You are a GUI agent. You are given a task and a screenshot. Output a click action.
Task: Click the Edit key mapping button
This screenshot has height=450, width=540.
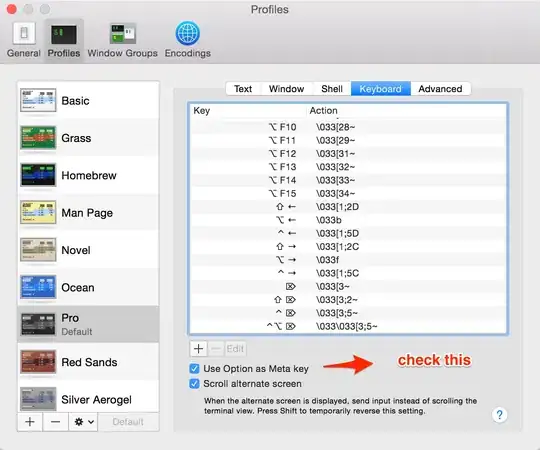pyautogui.click(x=235, y=349)
